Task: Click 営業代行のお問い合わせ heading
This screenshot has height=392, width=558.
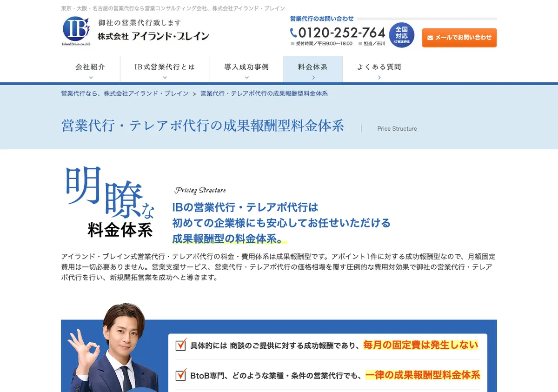Action: coord(322,19)
